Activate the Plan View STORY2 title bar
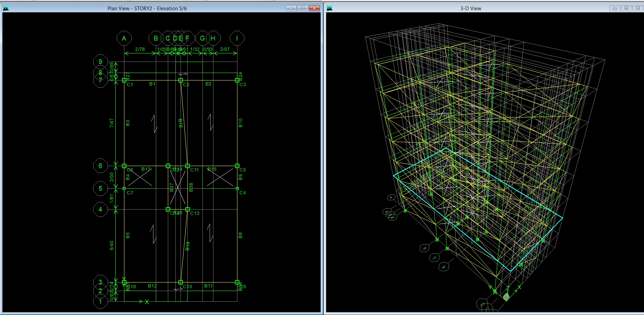 147,8
